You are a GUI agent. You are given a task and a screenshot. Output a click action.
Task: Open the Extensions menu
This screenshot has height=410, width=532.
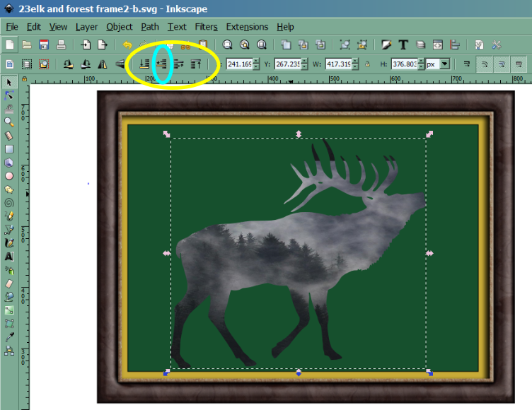click(x=247, y=27)
